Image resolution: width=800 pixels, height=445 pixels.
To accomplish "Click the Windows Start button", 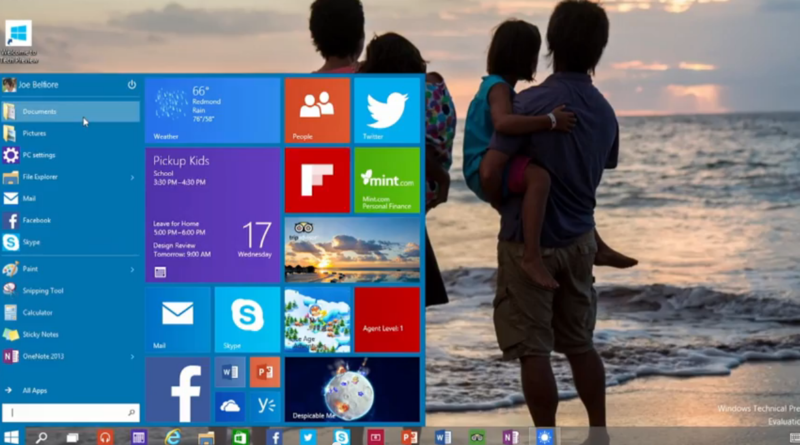I will click(11, 437).
